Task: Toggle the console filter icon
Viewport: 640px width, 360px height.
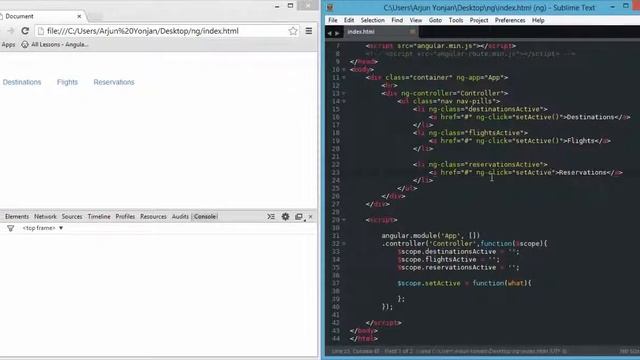Action: pos(10,228)
